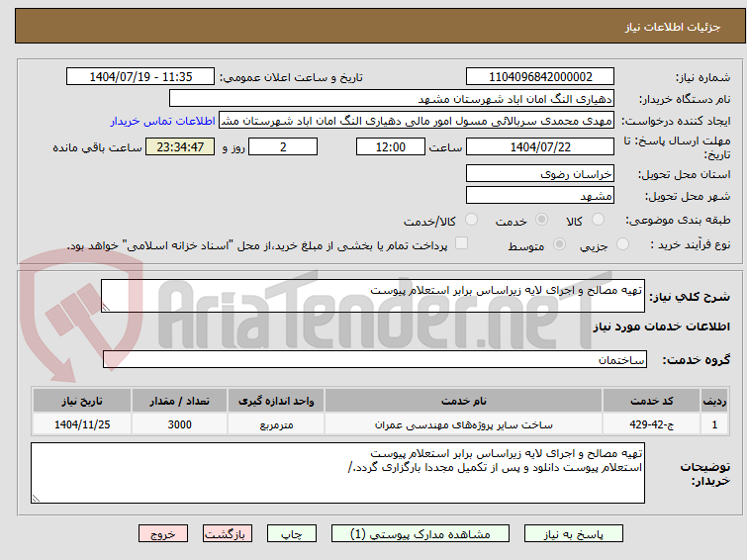Click the پاسخ به نیاز button
Image resolution: width=747 pixels, height=560 pixels.
pyautogui.click(x=573, y=534)
